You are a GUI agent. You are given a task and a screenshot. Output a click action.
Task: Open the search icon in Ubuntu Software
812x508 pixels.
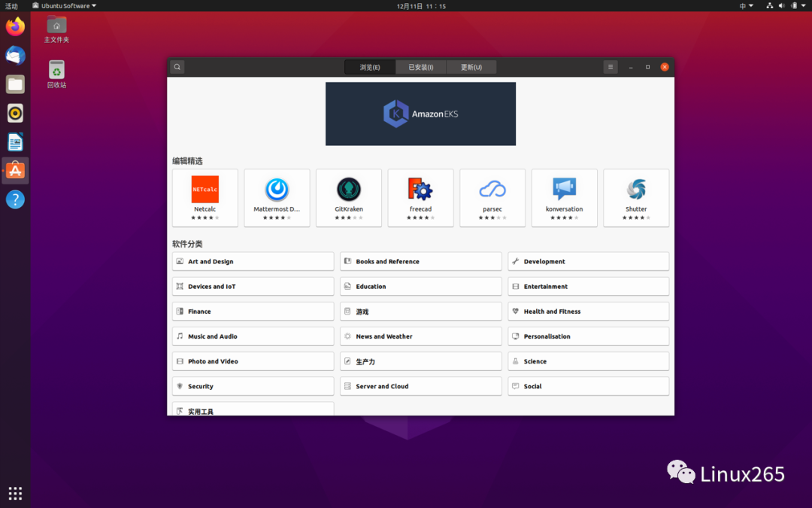(x=177, y=67)
